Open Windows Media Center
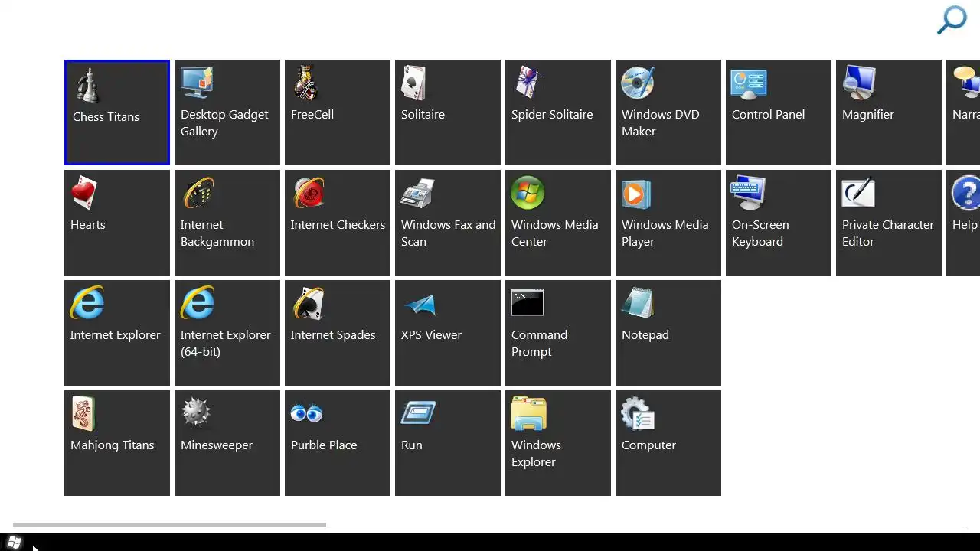This screenshot has height=551, width=980. point(558,223)
